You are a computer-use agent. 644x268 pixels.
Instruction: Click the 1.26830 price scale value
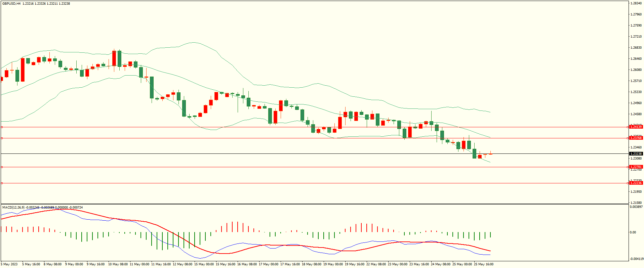pos(636,48)
